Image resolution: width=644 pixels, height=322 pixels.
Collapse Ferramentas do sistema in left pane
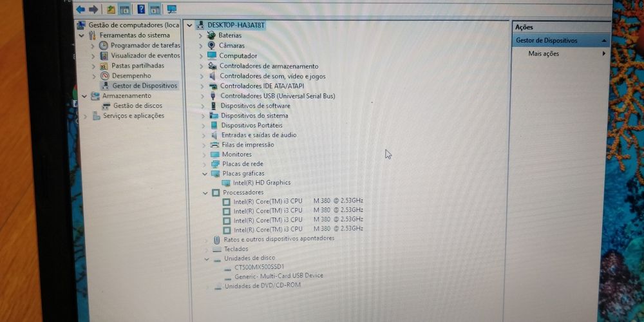(x=81, y=35)
